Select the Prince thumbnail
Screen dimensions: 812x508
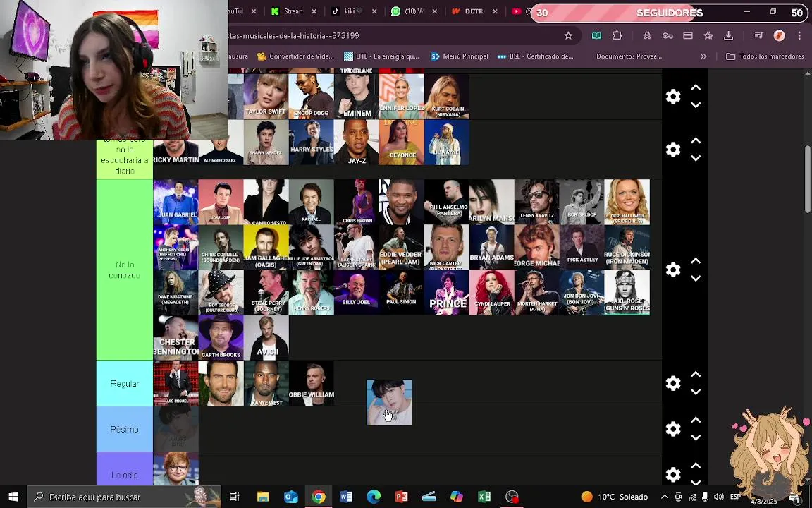447,292
